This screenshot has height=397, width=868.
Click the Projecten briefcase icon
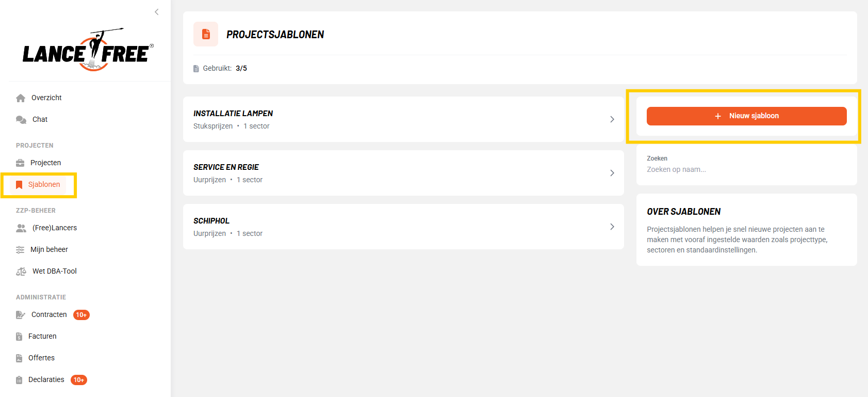click(20, 163)
